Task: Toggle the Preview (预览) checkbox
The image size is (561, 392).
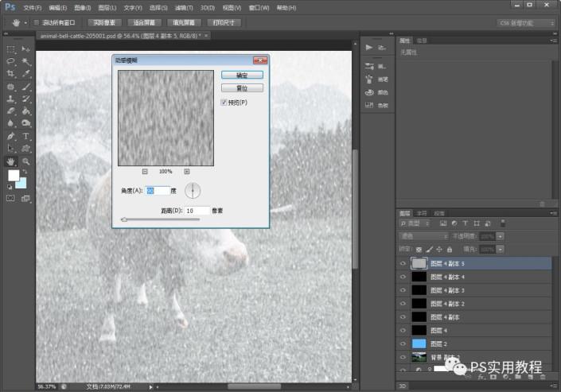Action: [x=224, y=103]
